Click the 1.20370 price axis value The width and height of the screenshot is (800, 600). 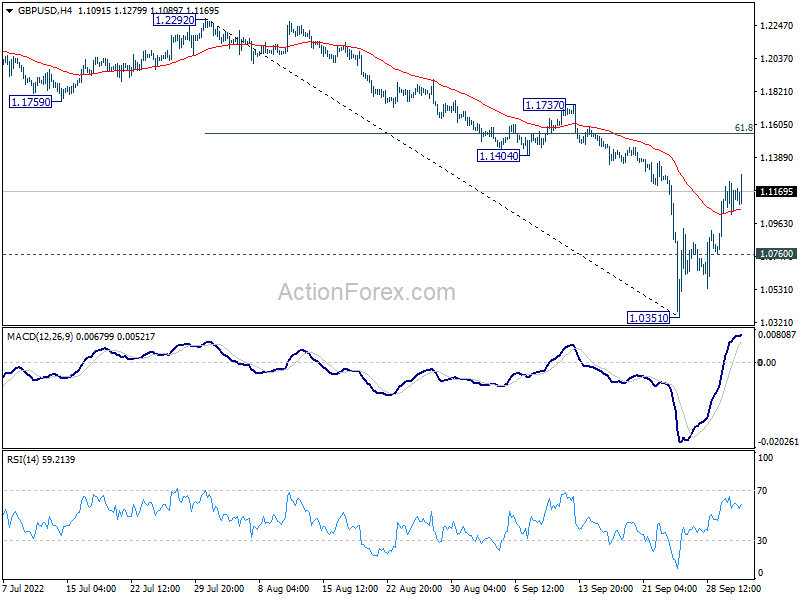[x=777, y=59]
